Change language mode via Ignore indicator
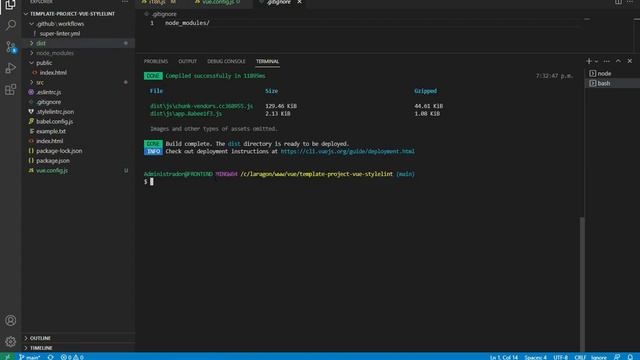 (x=598, y=357)
